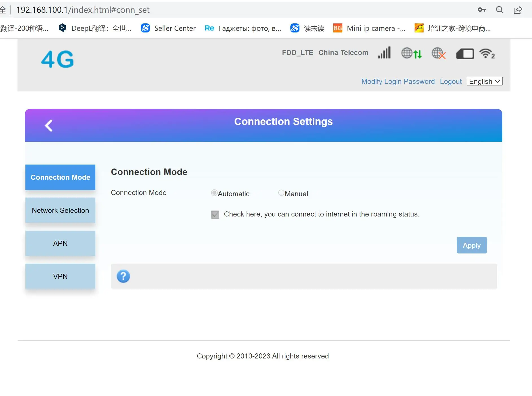
Task: Click the Modify Login Password link
Action: pos(398,82)
